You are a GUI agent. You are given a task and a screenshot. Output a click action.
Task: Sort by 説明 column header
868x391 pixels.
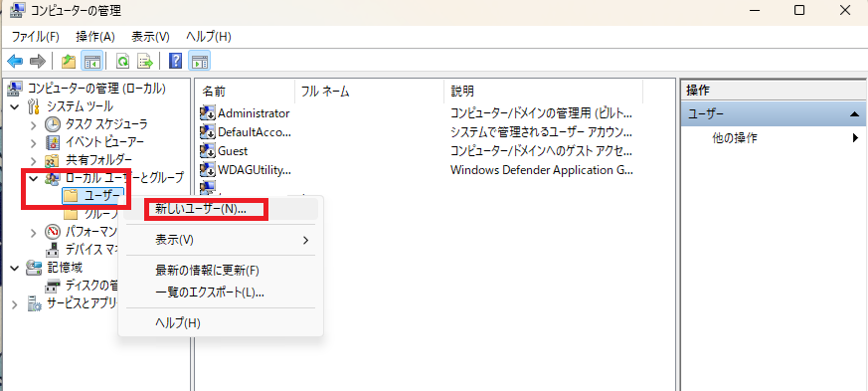[544, 91]
